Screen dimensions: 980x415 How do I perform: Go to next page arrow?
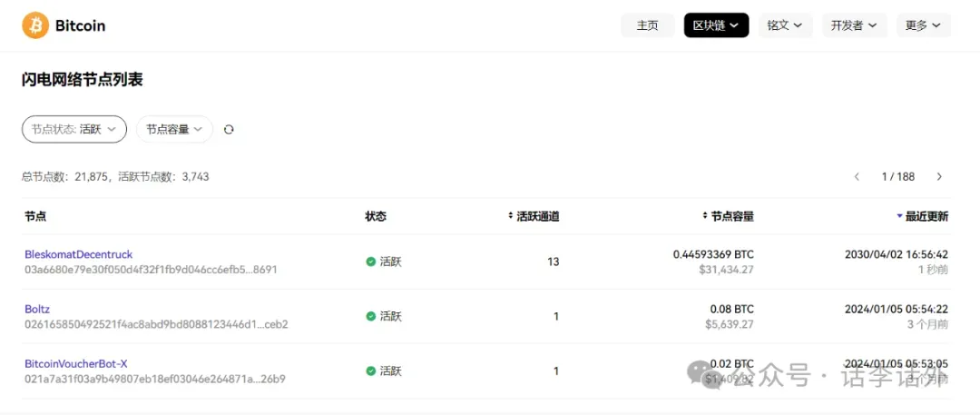(939, 177)
